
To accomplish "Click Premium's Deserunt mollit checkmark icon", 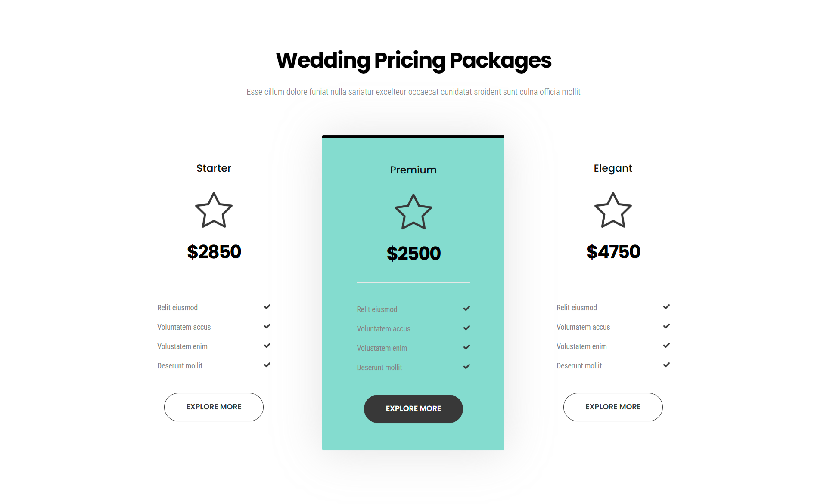I will coord(466,367).
